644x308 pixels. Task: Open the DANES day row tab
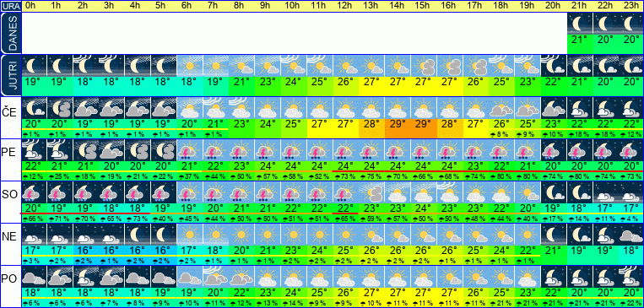tap(10, 33)
